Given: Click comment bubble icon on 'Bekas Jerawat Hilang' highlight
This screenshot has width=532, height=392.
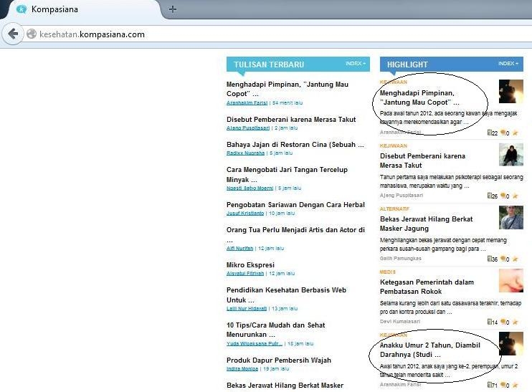Looking at the screenshot, I should point(503,259).
